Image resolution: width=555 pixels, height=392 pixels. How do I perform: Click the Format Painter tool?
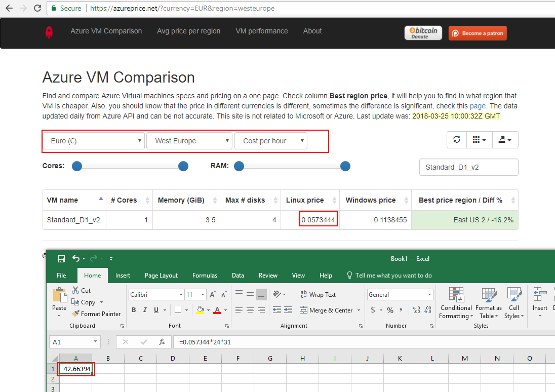pyautogui.click(x=96, y=313)
